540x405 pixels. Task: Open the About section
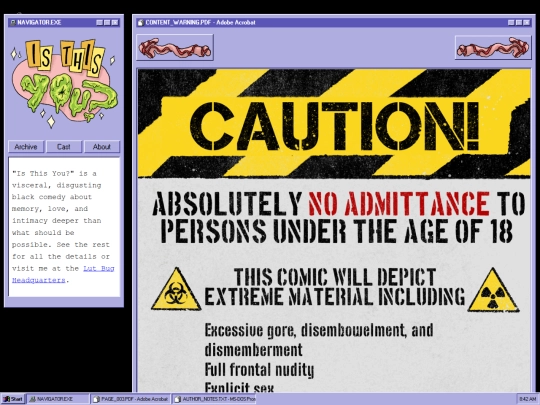(x=102, y=147)
